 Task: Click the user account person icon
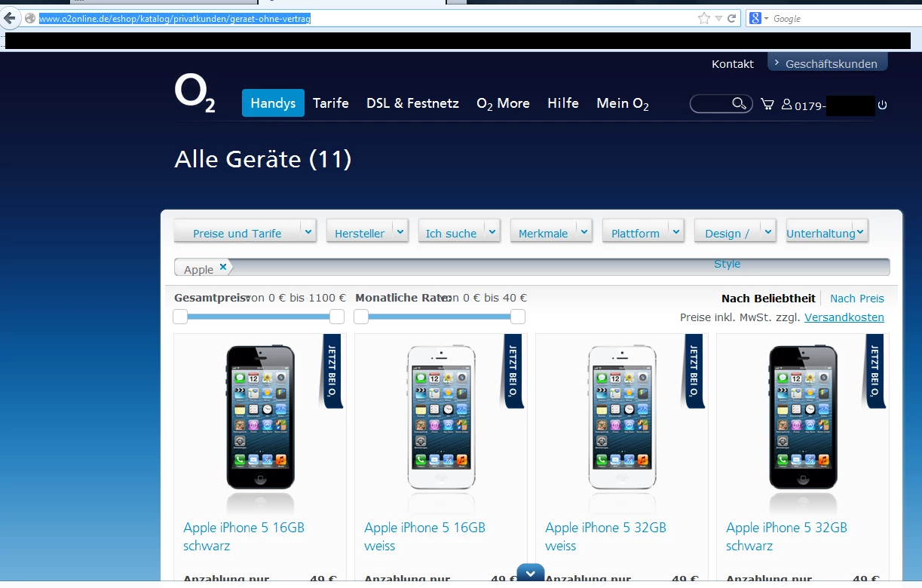click(786, 105)
